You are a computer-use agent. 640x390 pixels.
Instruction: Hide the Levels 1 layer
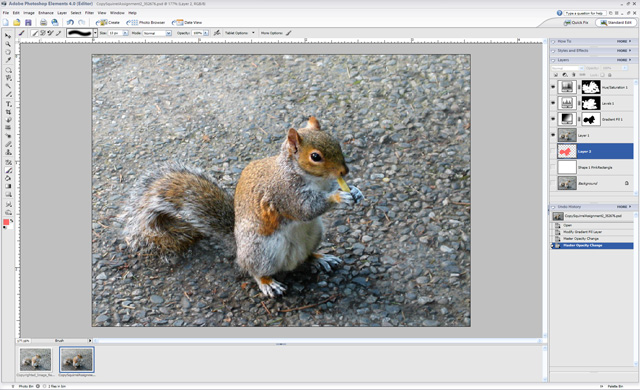coord(553,103)
